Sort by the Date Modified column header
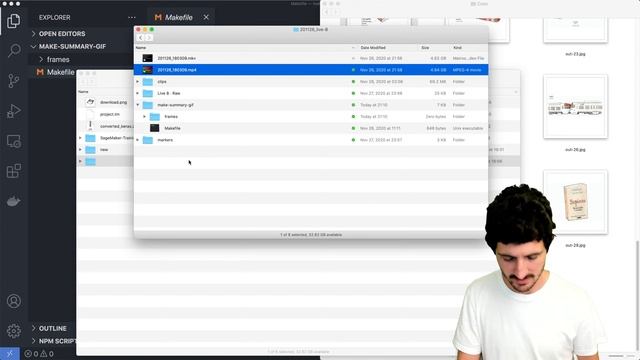 373,48
